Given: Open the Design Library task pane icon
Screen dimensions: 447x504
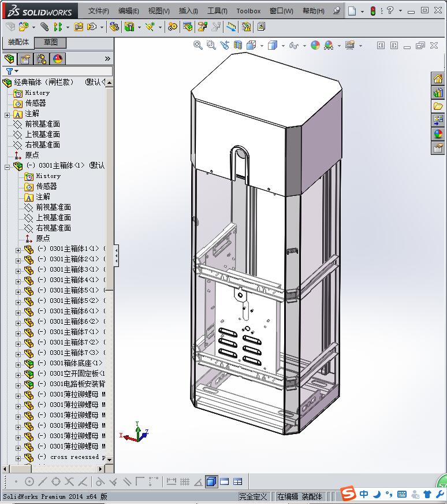Looking at the screenshot, I should 438,92.
